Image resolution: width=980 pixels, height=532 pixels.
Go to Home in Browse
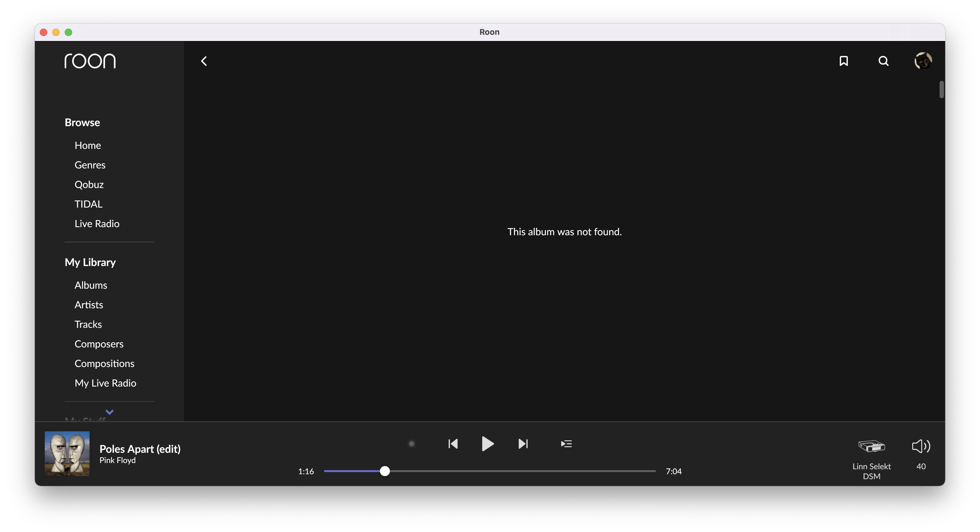(87, 145)
